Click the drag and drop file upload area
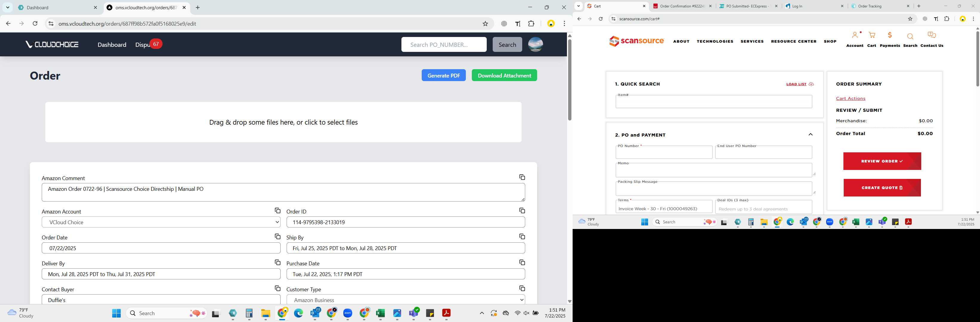The image size is (980, 322). [283, 122]
